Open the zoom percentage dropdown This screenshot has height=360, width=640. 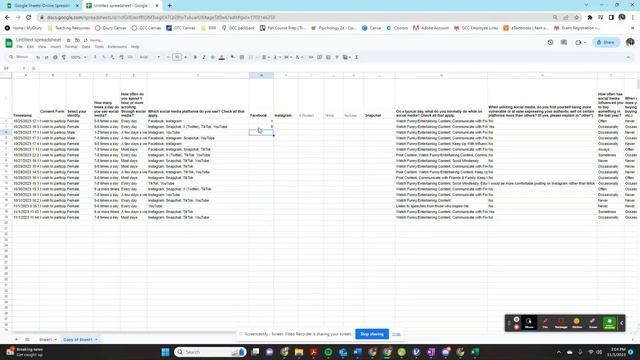(x=78, y=58)
